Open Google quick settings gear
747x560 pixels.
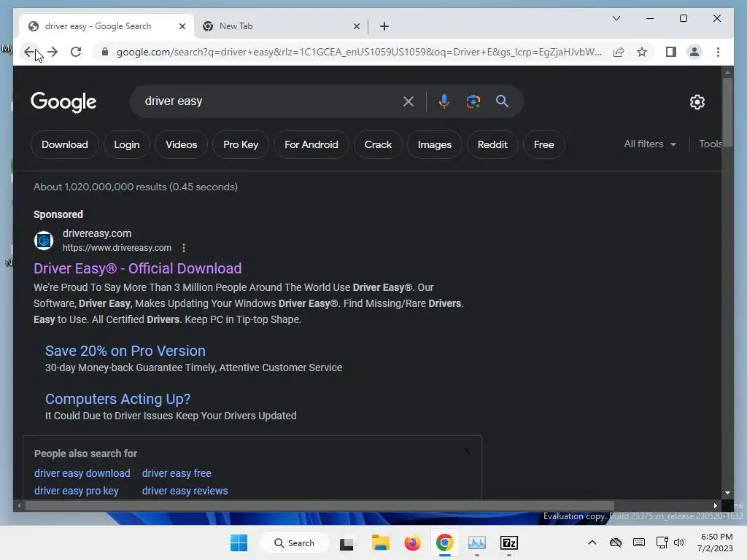[697, 102]
